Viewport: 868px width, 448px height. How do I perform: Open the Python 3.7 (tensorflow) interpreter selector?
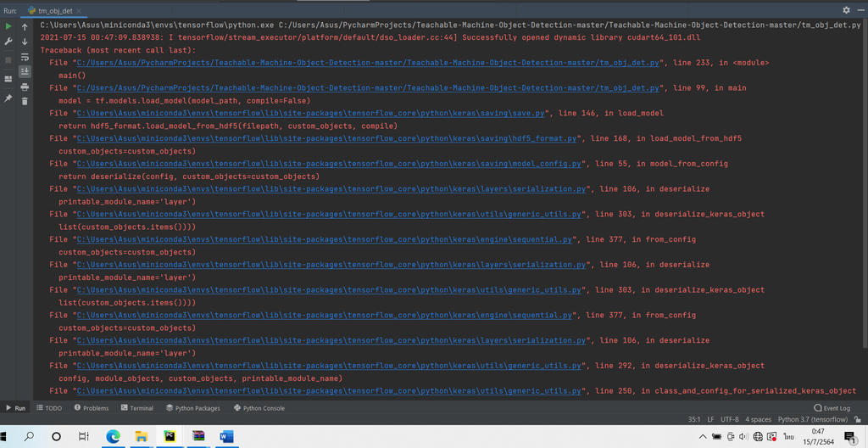pyautogui.click(x=813, y=419)
